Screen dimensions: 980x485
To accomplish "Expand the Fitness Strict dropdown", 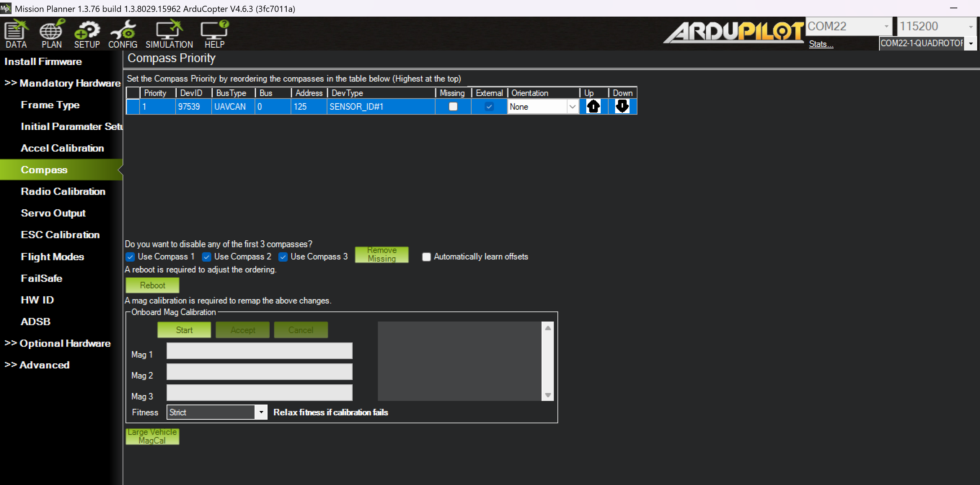I will coord(261,412).
